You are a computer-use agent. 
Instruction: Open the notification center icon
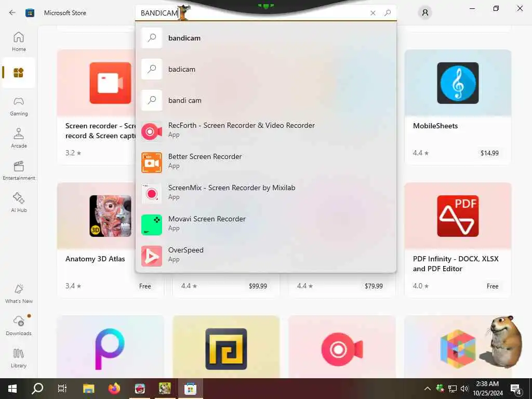(x=516, y=389)
